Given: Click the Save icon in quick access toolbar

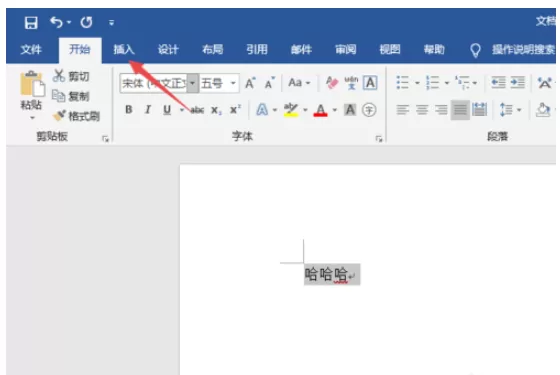Looking at the screenshot, I should pos(31,22).
